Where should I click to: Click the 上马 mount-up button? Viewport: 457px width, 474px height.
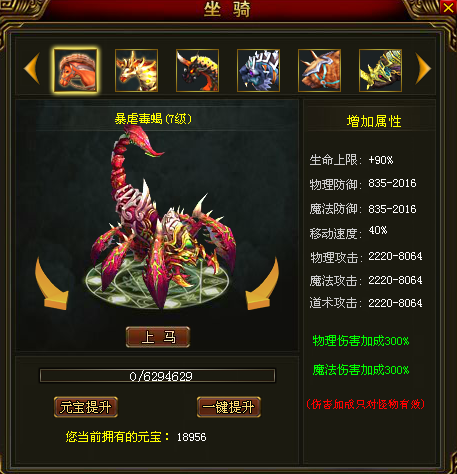coord(158,337)
